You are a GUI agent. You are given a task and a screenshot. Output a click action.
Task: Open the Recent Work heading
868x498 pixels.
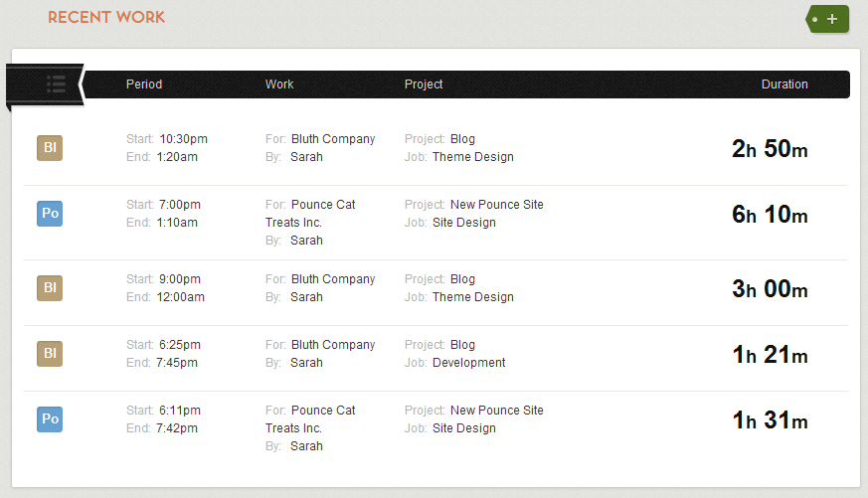coord(106,17)
